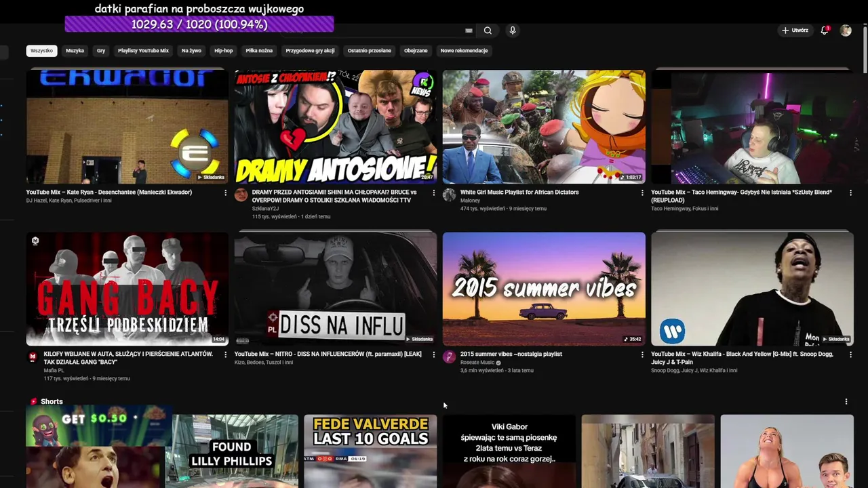Open the notifications bell
The image size is (868, 488).
[825, 30]
